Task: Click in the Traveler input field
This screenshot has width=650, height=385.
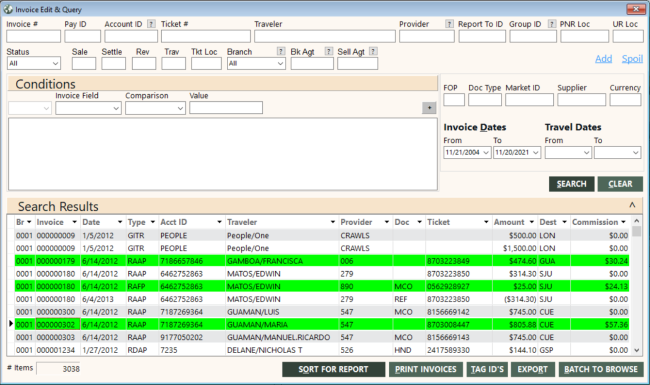Action: coord(325,36)
